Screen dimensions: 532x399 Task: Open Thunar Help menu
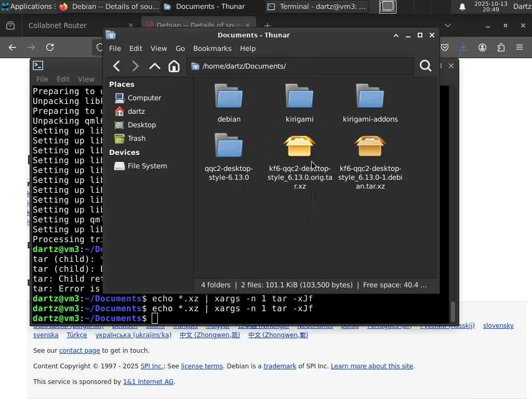(x=248, y=48)
